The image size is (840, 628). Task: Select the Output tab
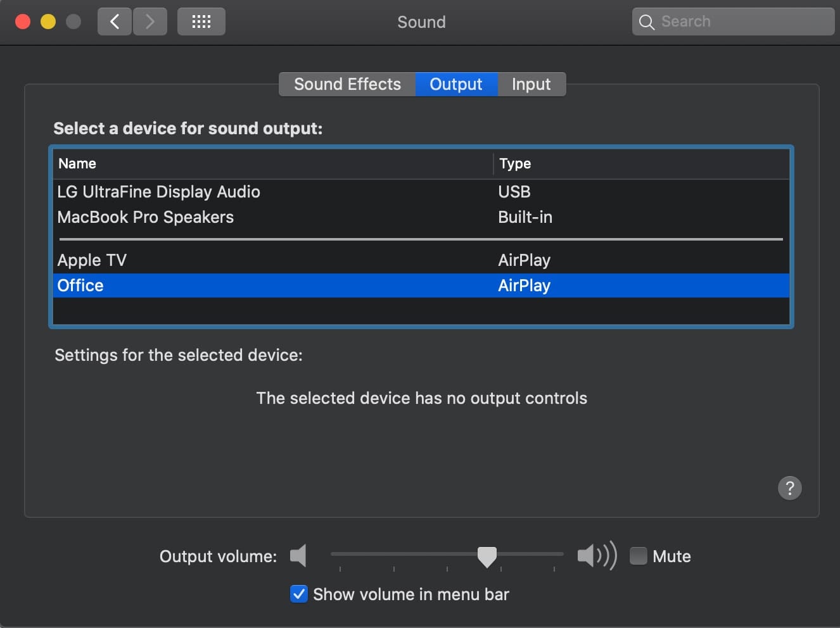455,84
